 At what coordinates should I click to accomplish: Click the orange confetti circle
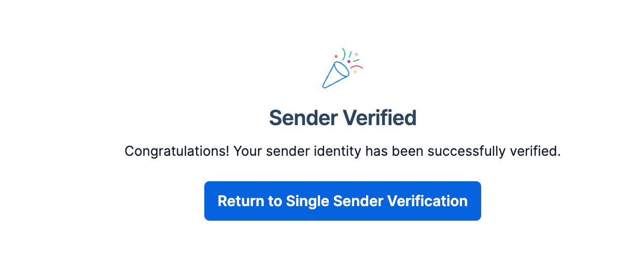click(x=336, y=56)
